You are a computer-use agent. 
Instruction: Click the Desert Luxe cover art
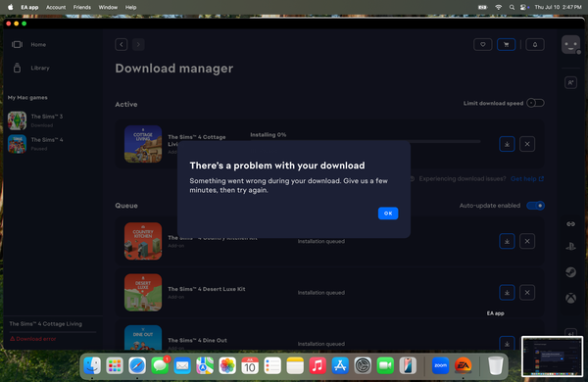[x=143, y=293]
